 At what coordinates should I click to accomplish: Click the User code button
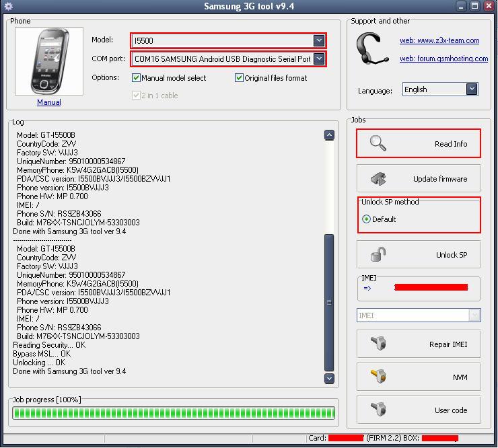(419, 410)
